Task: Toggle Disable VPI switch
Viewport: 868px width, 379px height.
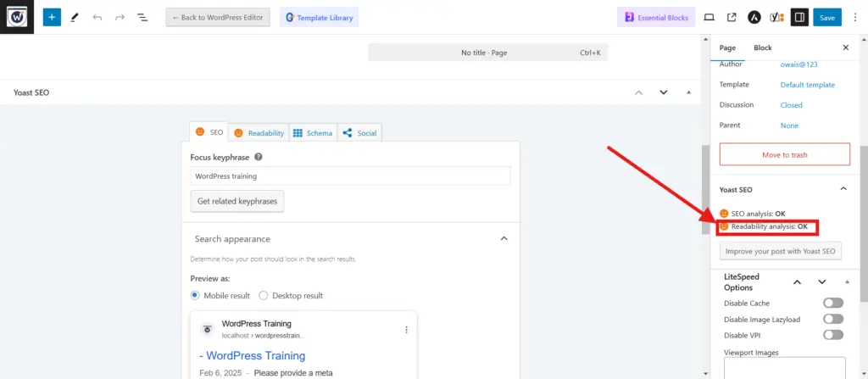Action: [833, 335]
